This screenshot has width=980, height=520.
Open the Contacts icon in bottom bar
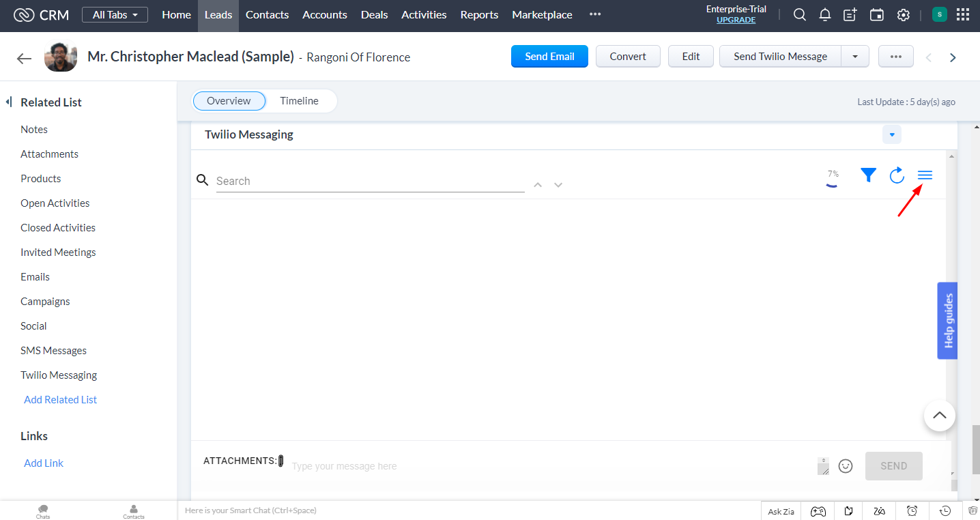pos(134,511)
